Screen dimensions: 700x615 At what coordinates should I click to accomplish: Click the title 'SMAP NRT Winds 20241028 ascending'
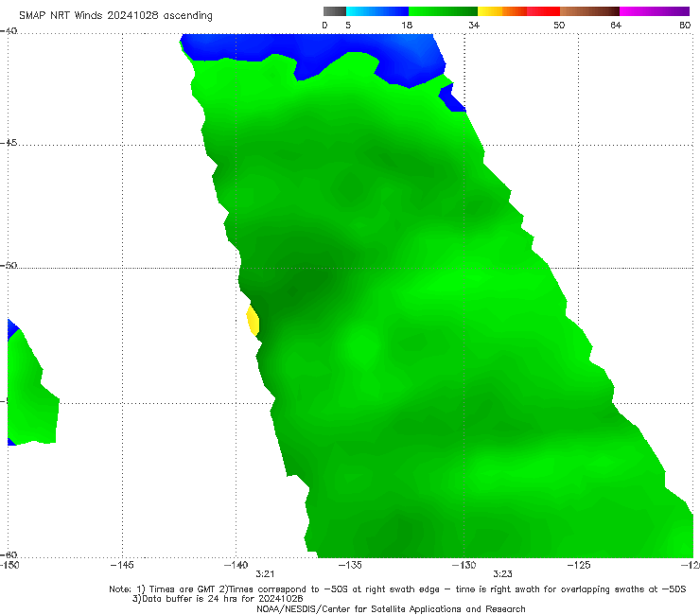pyautogui.click(x=115, y=16)
